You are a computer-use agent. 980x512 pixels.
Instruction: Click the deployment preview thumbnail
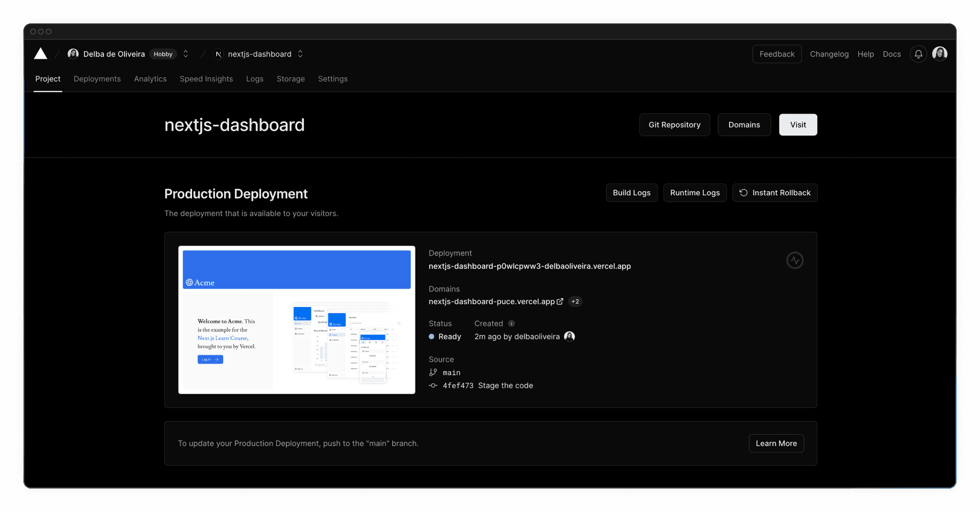pos(297,319)
